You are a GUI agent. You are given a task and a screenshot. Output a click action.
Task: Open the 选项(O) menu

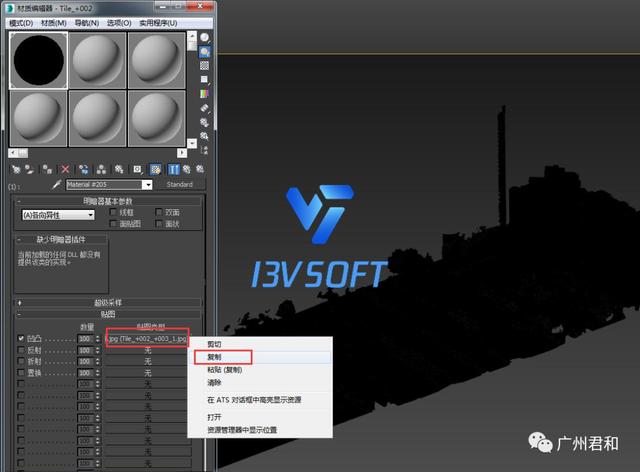119,23
